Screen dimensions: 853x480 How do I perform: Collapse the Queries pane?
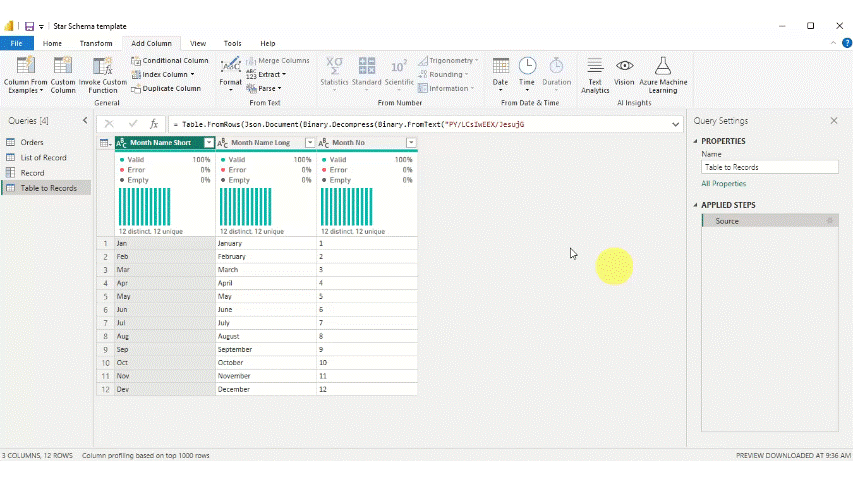[x=83, y=120]
